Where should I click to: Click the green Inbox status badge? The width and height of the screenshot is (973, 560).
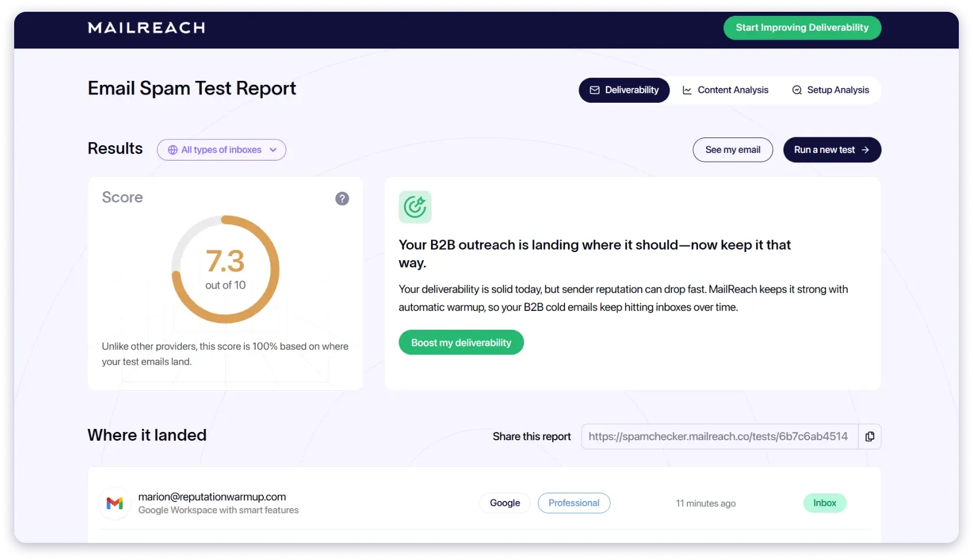click(x=824, y=503)
